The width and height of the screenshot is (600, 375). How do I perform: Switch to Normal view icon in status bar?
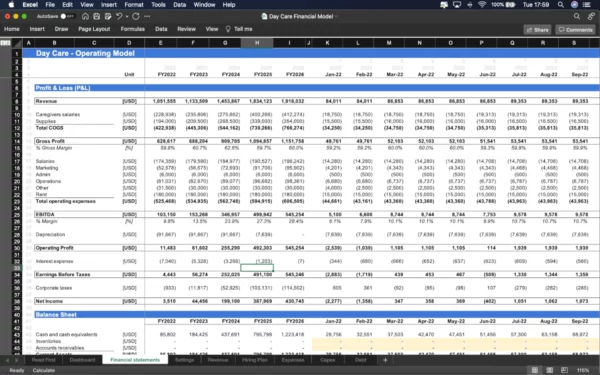tap(535, 370)
